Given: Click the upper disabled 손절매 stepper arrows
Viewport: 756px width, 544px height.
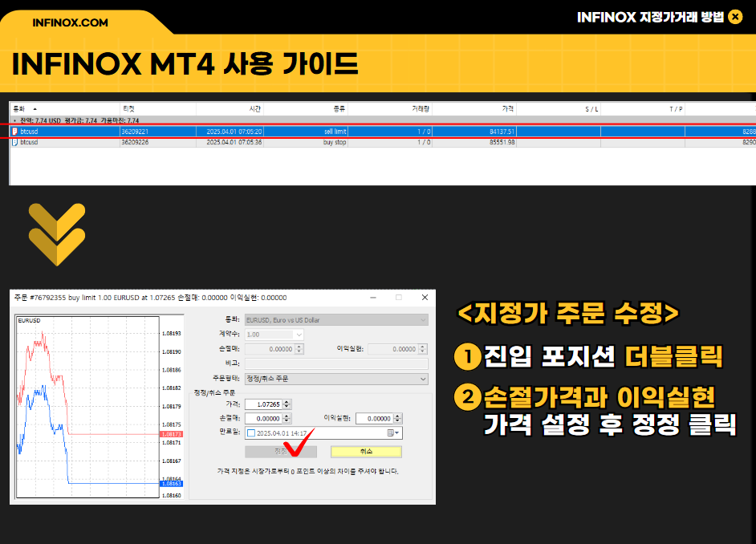Looking at the screenshot, I should tap(299, 349).
